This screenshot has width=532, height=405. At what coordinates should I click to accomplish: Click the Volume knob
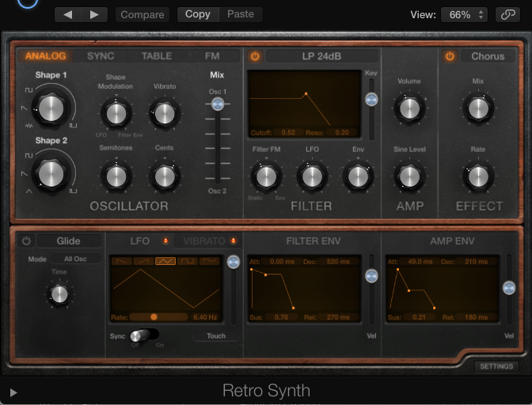coord(409,108)
